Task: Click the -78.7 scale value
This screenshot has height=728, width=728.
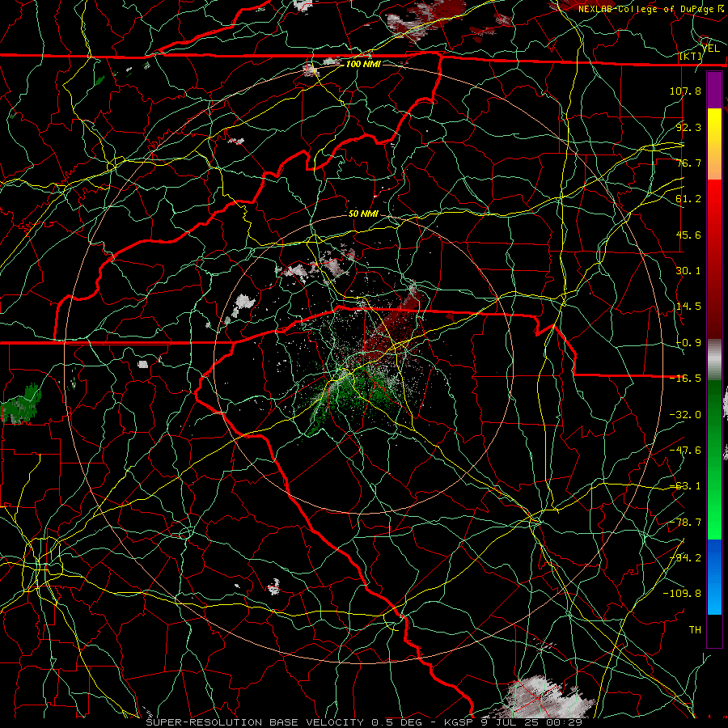Action: (x=685, y=522)
